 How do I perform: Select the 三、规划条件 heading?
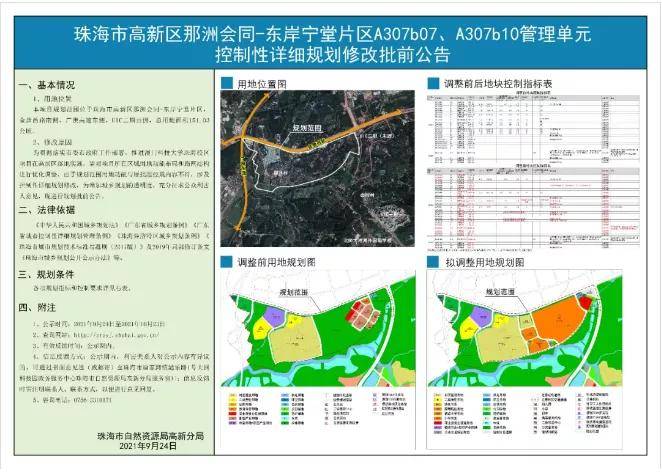46,275
